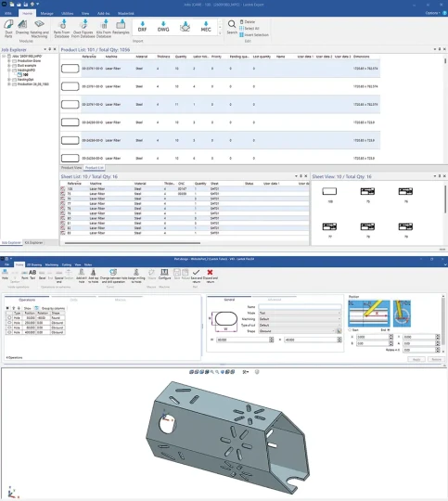448x501 pixels.
Task: Click Add drill hole tool
Action: [x=82, y=276]
